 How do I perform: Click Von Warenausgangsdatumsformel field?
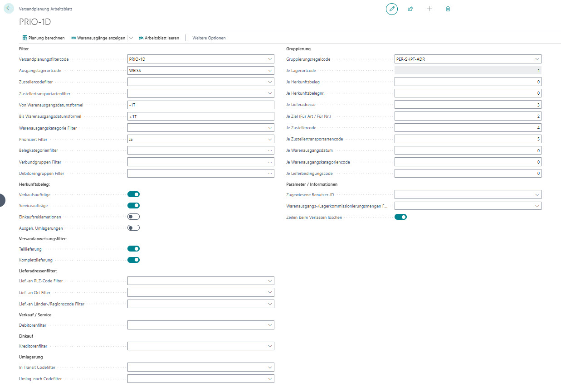[201, 105]
